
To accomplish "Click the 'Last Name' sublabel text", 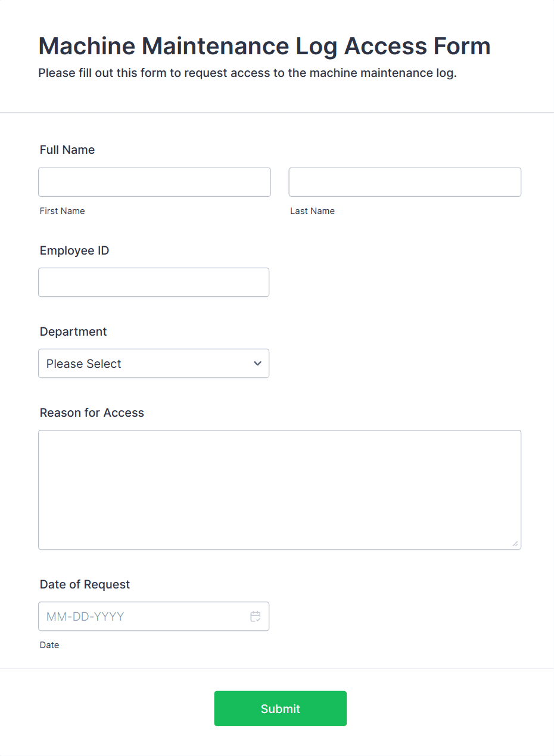I will coord(312,211).
